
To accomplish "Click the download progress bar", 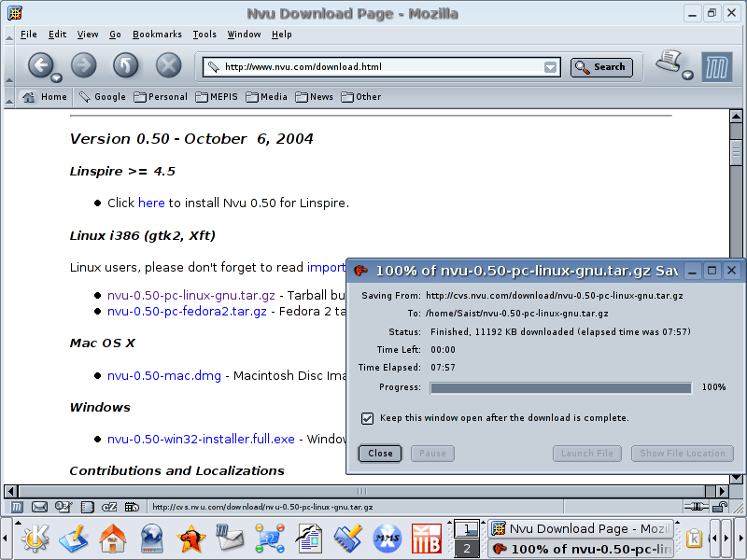I will 561,388.
